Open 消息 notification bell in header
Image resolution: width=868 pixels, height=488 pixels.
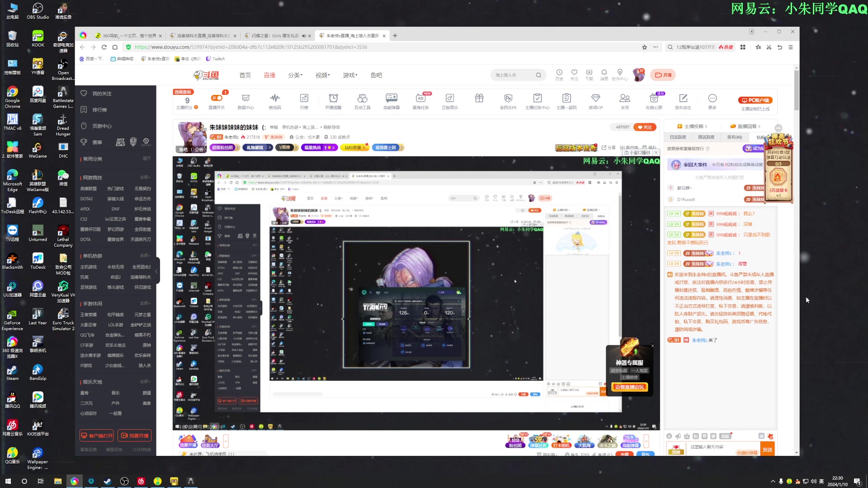(x=604, y=72)
